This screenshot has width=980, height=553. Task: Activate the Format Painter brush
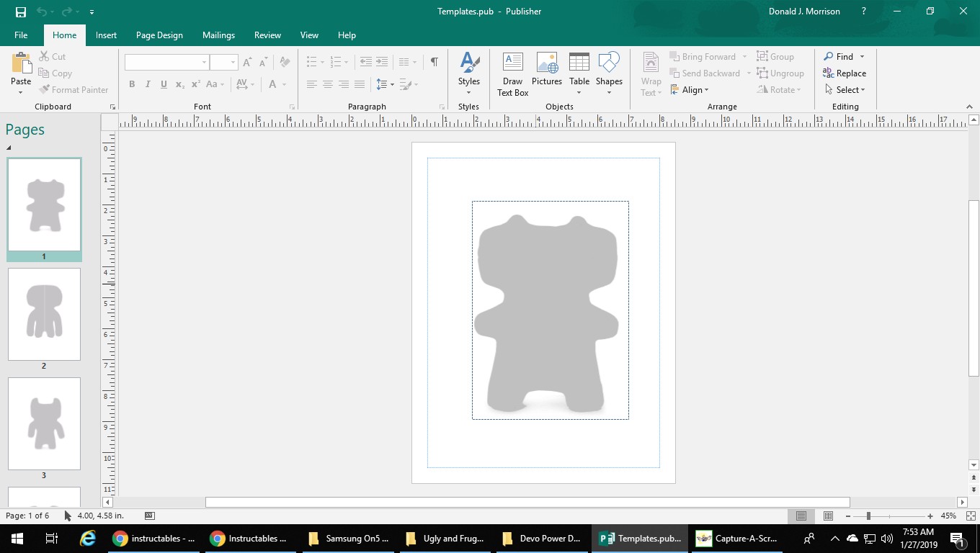tap(44, 89)
